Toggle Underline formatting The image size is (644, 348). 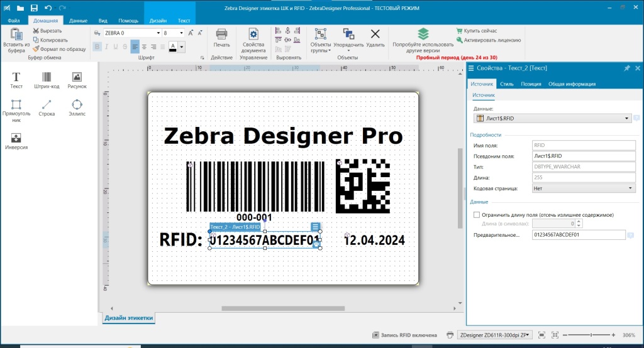[x=116, y=46]
